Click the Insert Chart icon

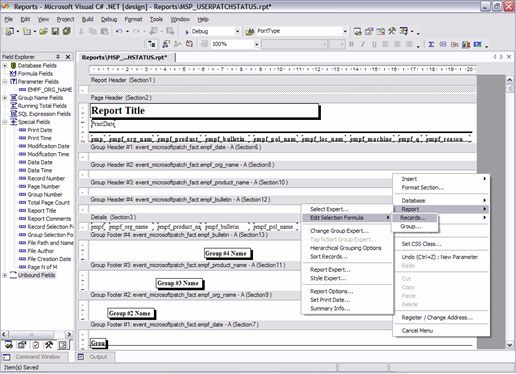click(466, 44)
